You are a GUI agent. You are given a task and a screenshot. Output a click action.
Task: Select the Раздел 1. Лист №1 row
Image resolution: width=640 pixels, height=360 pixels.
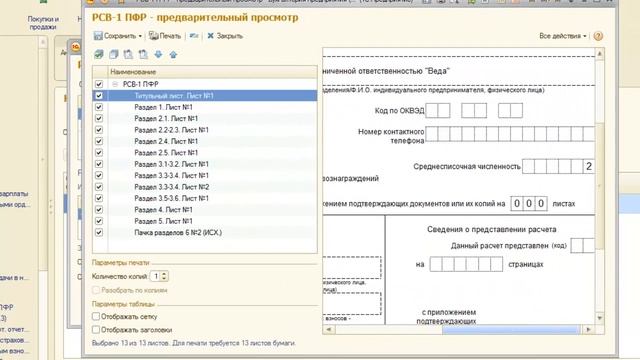point(205,107)
